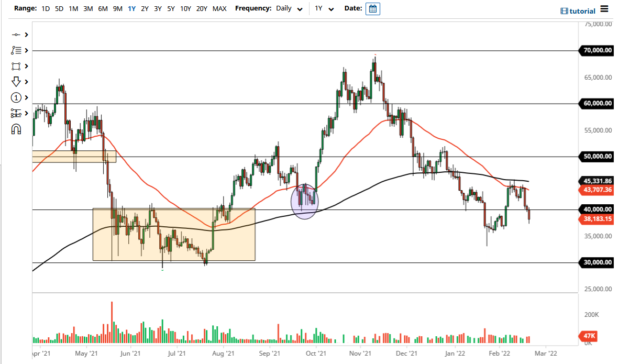Screen dimensions: 618x364
Task: Click the highlighted ellipse annotation on the chart
Action: 304,202
